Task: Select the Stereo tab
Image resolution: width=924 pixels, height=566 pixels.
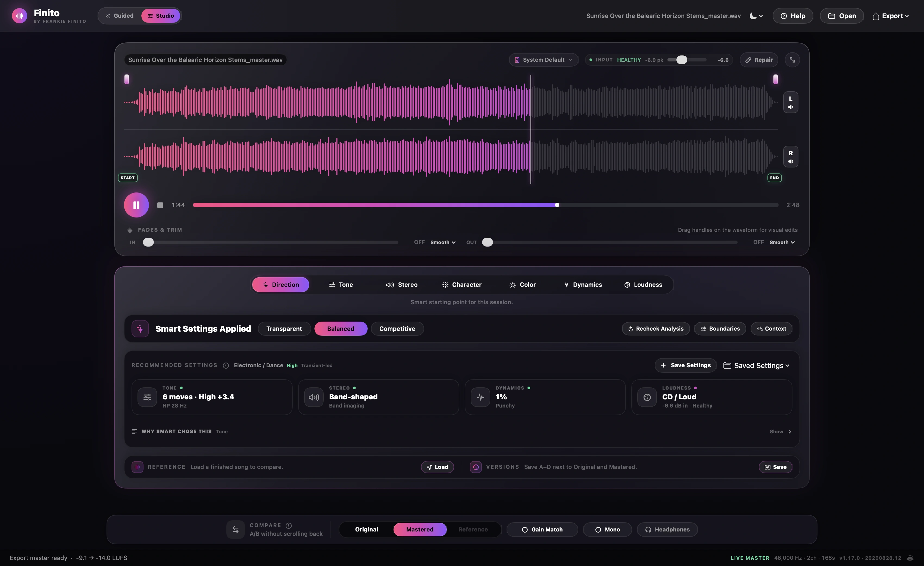Action: point(402,285)
